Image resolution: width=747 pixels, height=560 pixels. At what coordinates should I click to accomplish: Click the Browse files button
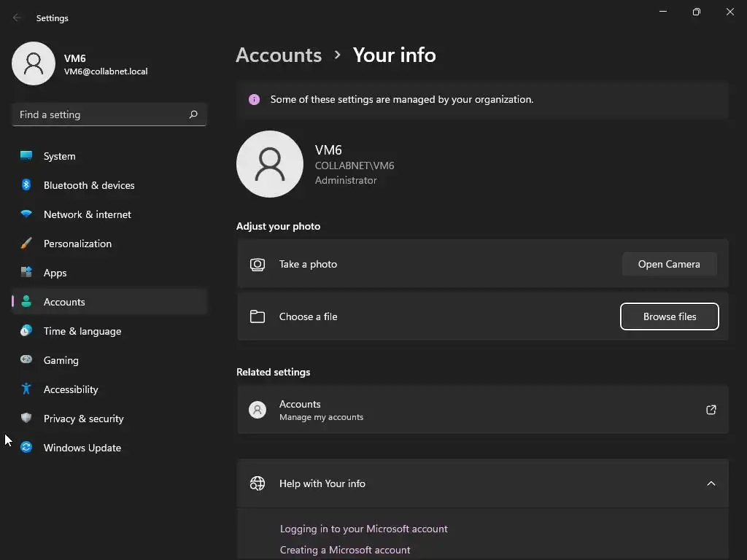tap(669, 316)
